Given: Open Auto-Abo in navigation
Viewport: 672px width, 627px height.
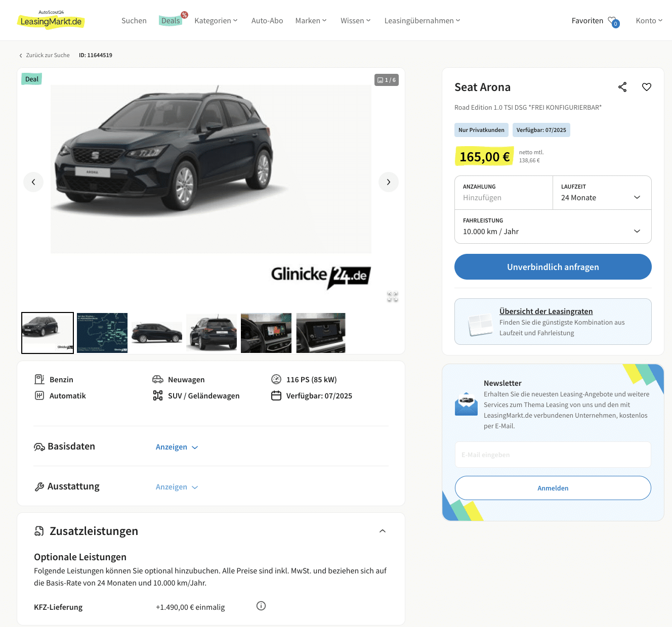Looking at the screenshot, I should [267, 21].
